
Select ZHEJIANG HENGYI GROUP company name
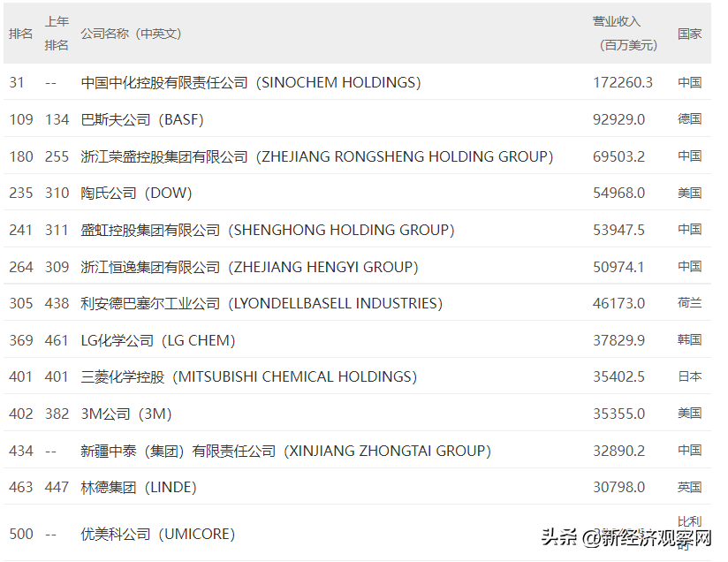pyautogui.click(x=249, y=267)
